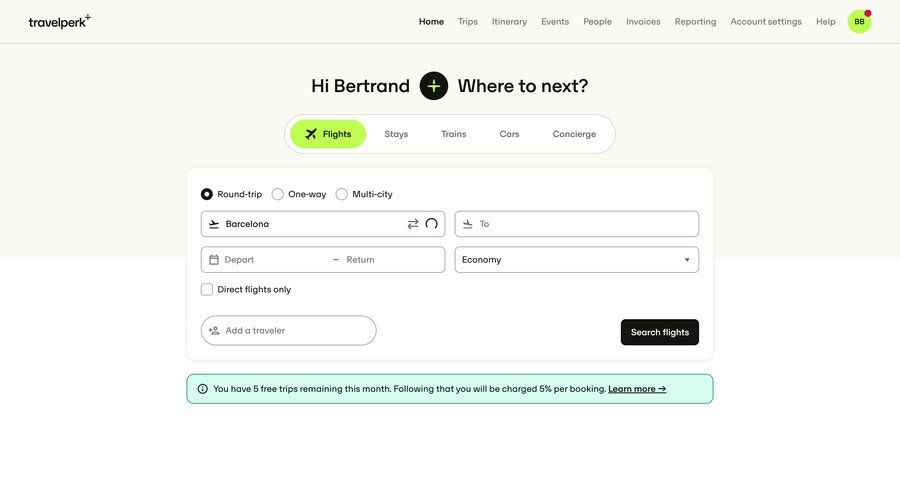Switch to the Trains tab
The image size is (900, 484).
[453, 134]
